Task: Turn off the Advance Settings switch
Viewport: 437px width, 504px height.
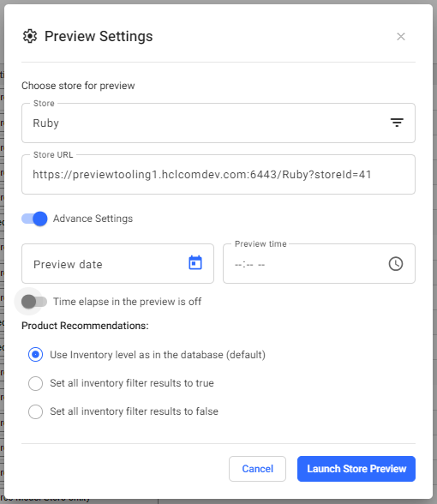Action: coord(34,219)
